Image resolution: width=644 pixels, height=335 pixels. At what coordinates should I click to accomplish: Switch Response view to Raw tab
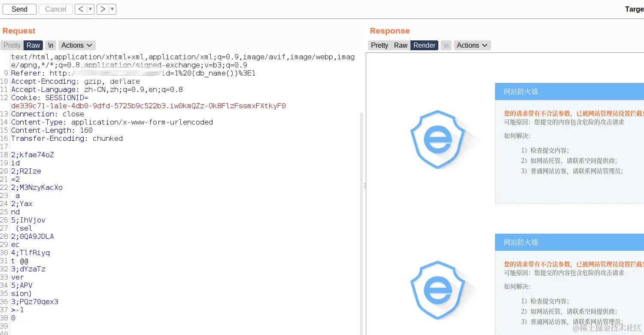point(401,45)
